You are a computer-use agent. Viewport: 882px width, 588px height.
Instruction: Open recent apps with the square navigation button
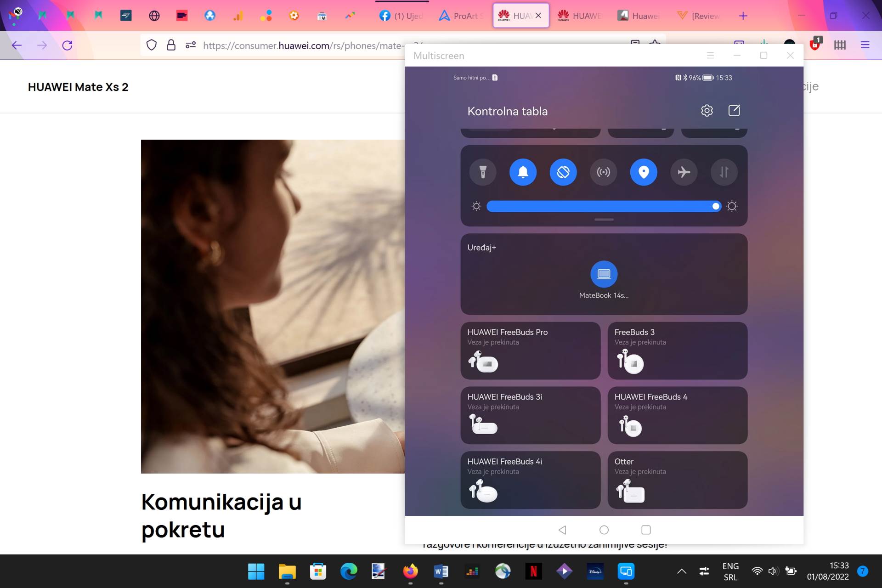pyautogui.click(x=646, y=530)
